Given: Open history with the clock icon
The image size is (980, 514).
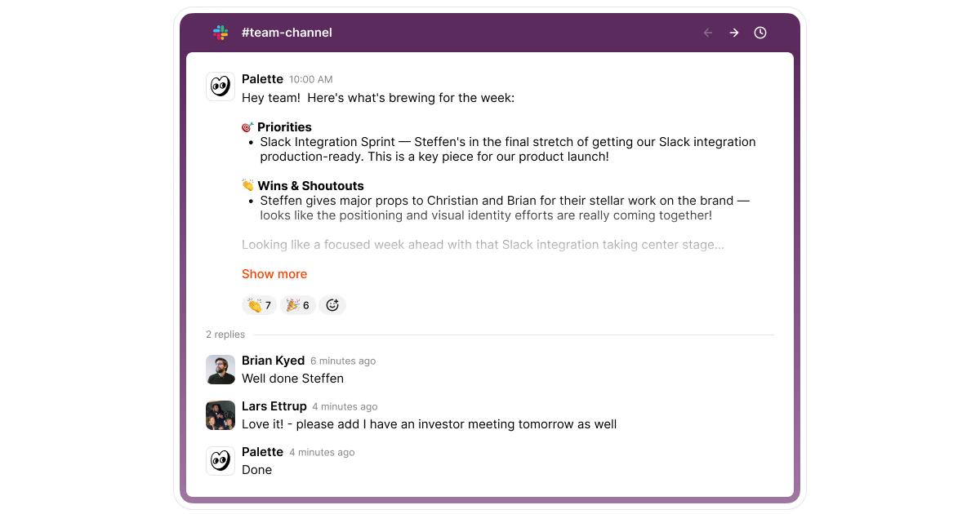Looking at the screenshot, I should pyautogui.click(x=760, y=33).
